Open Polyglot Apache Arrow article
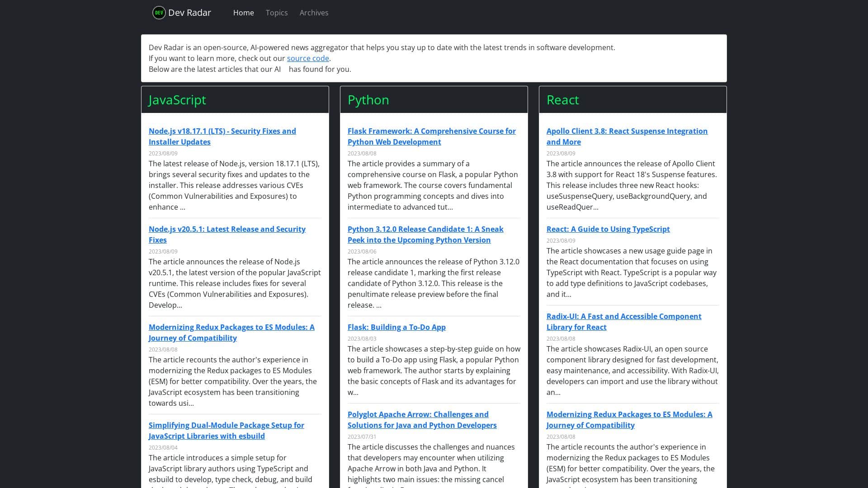The height and width of the screenshot is (488, 868). 422,419
